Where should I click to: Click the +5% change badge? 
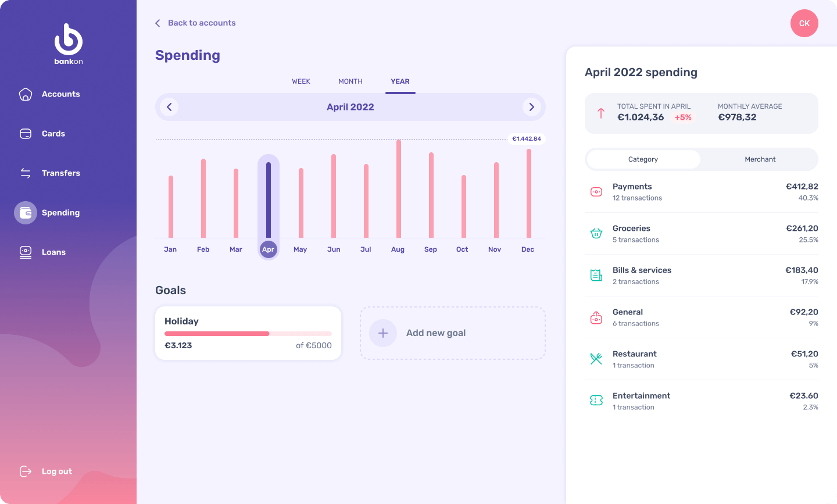(683, 117)
